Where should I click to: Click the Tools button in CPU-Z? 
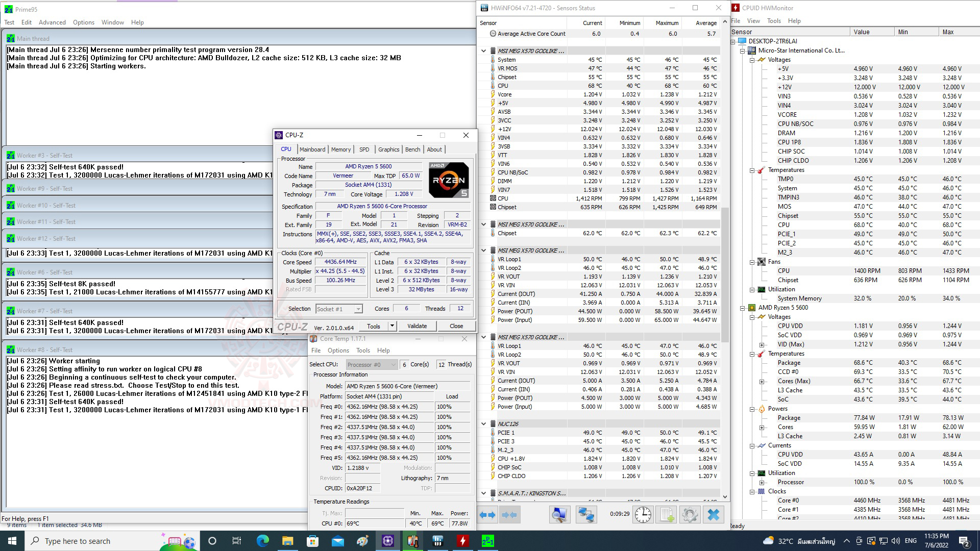(373, 326)
